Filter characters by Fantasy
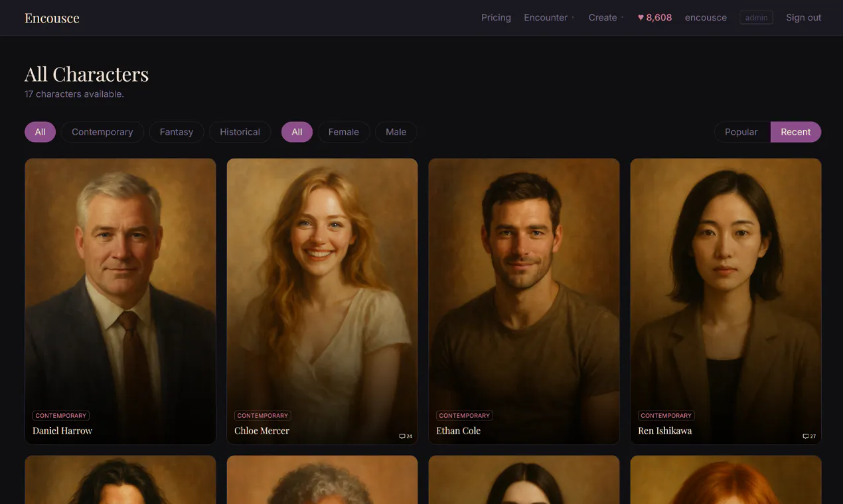 (177, 132)
